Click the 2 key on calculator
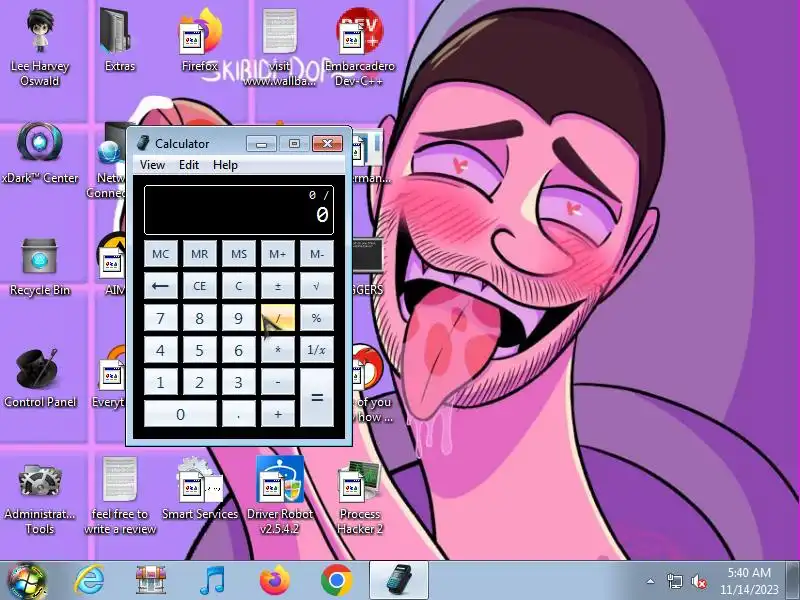The height and width of the screenshot is (600, 800). point(199,382)
